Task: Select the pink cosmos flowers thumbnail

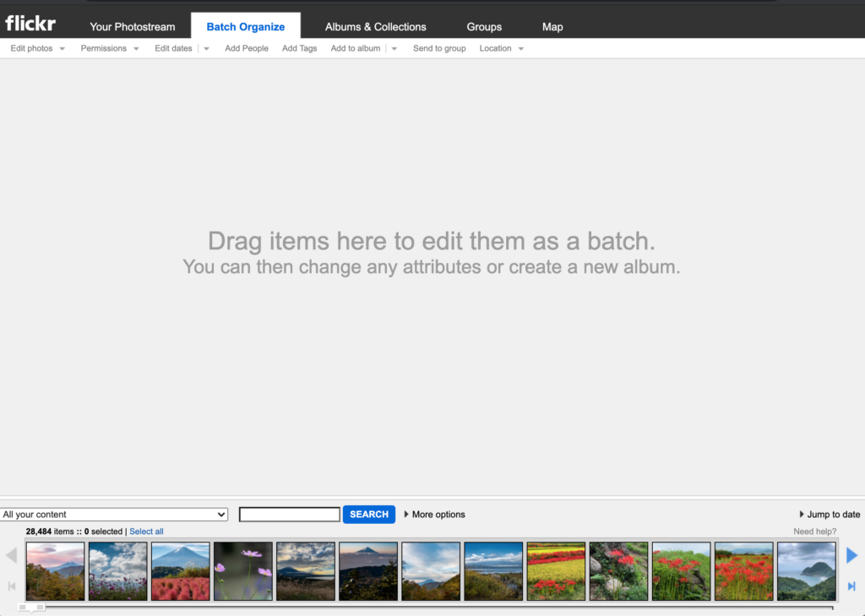Action: [x=243, y=571]
